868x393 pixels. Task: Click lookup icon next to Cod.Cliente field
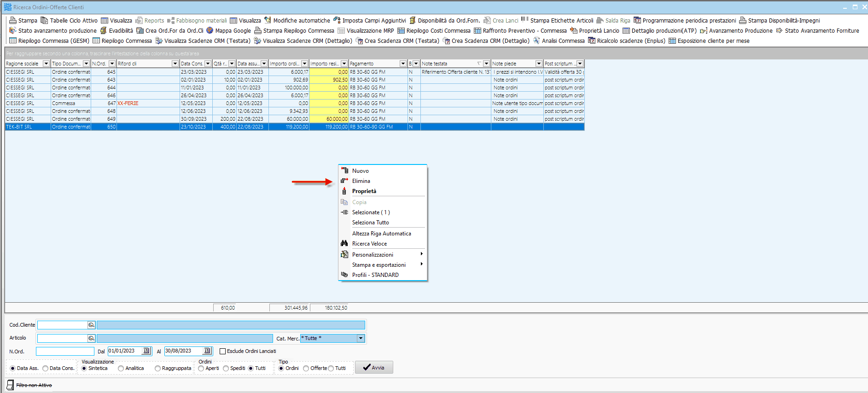tap(91, 325)
